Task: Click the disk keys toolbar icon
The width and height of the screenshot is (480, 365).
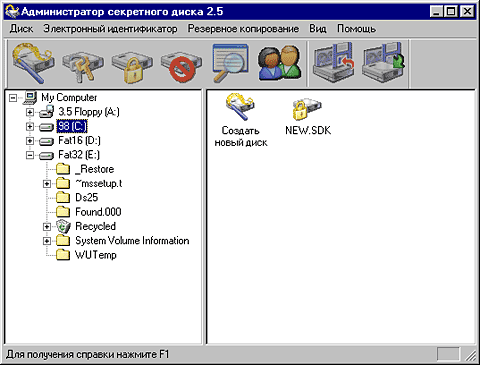Action: coord(82,63)
